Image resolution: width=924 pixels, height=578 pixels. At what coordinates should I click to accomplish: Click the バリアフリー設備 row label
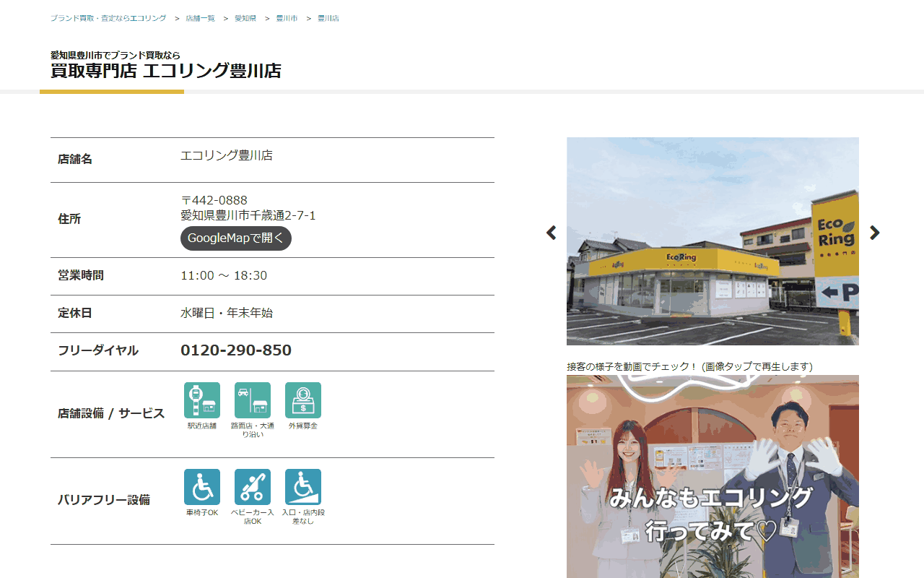pos(104,499)
